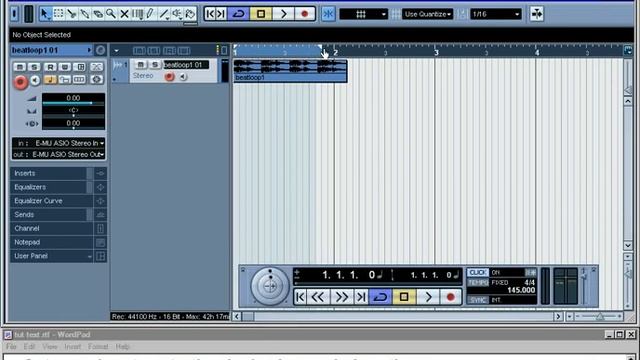The image size is (640, 360).
Task: Click the 145.000 tempo value
Action: (x=521, y=290)
